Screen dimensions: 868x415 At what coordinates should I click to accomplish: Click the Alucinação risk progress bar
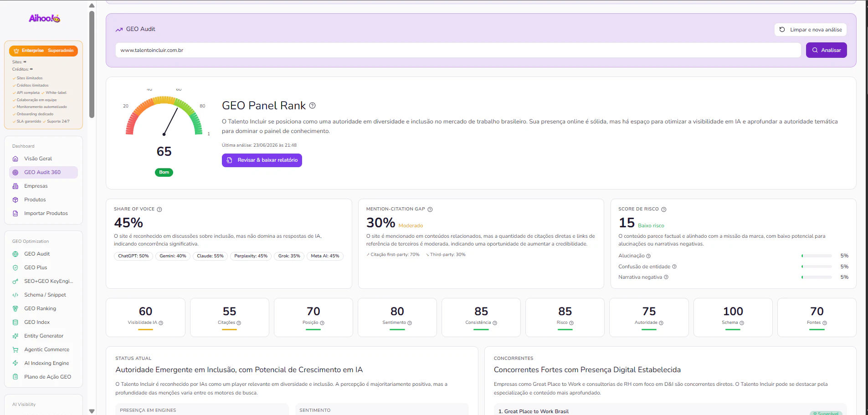coord(817,256)
